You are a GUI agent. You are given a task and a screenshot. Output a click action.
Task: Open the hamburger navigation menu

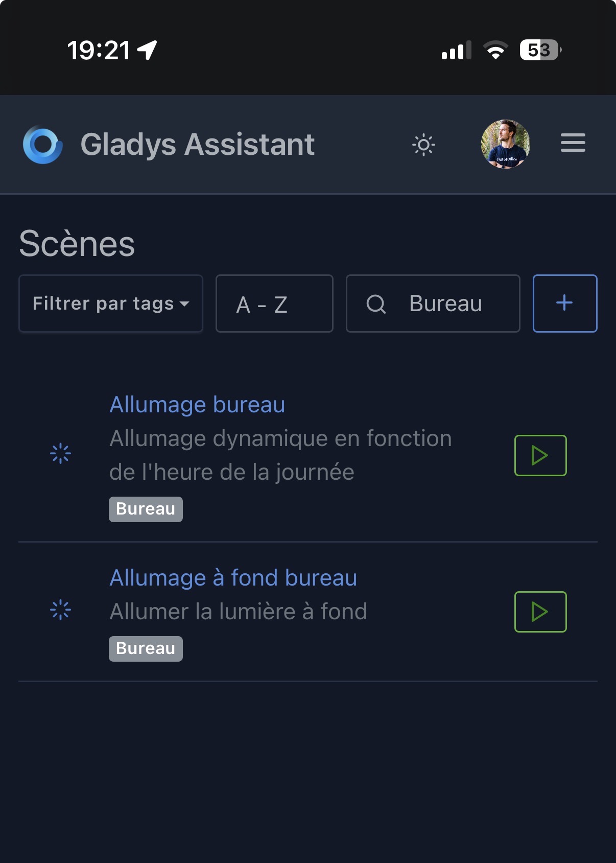(x=573, y=143)
